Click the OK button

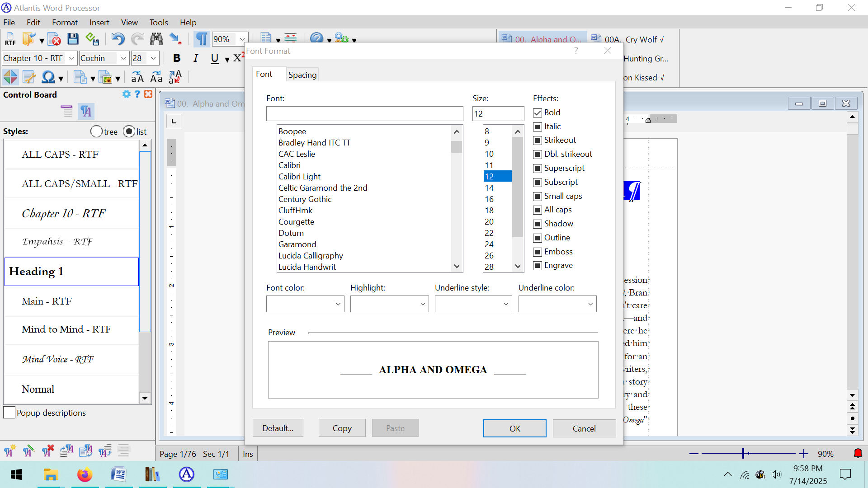click(x=515, y=428)
